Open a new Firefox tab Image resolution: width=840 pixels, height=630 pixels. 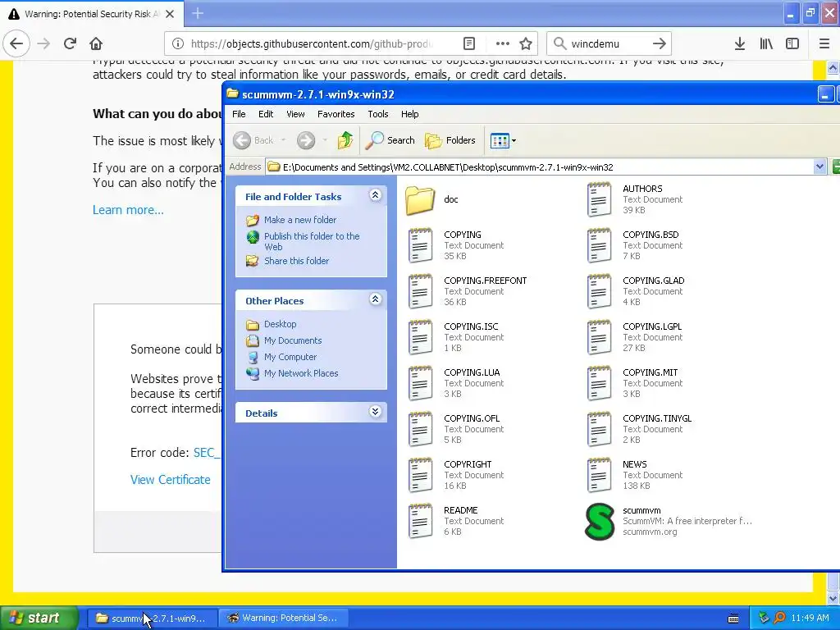[198, 13]
